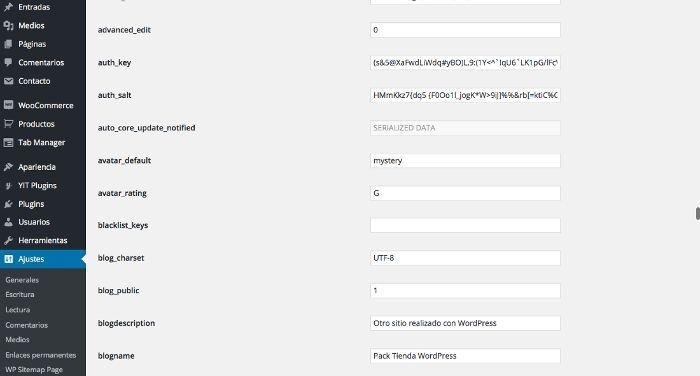This screenshot has width=700, height=376.
Task: Open the Tab Manager menu item
Action: coord(43,142)
